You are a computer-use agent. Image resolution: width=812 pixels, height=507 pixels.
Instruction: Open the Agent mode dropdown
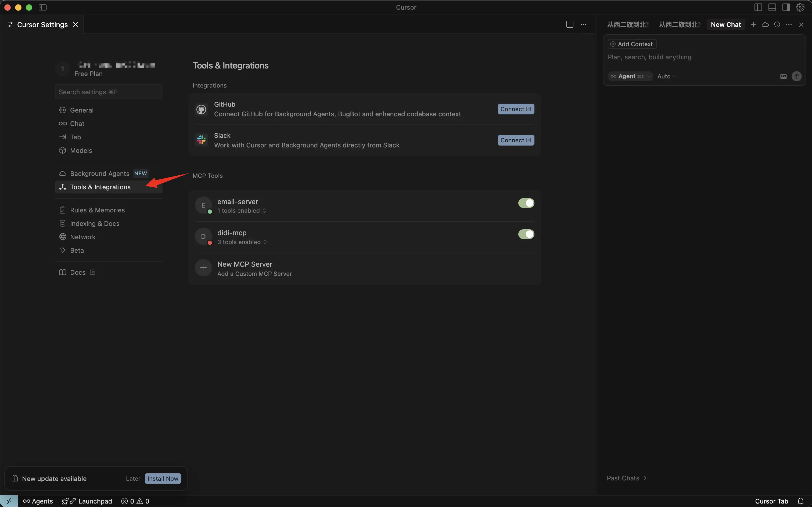click(630, 77)
